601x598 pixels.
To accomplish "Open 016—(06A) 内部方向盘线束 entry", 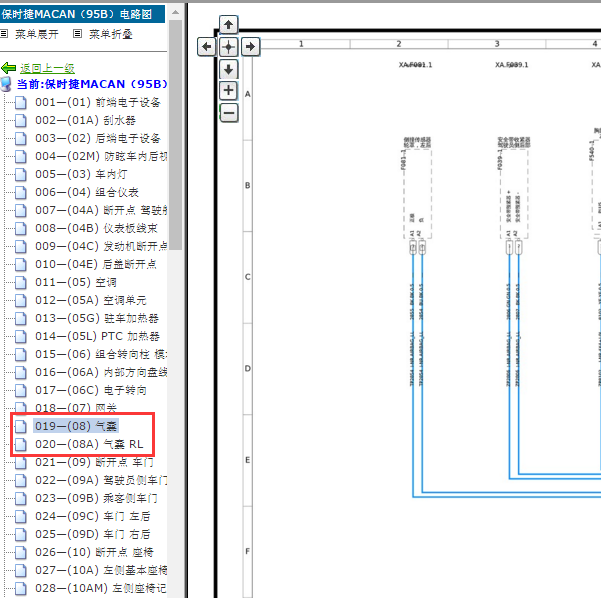I will (x=101, y=372).
